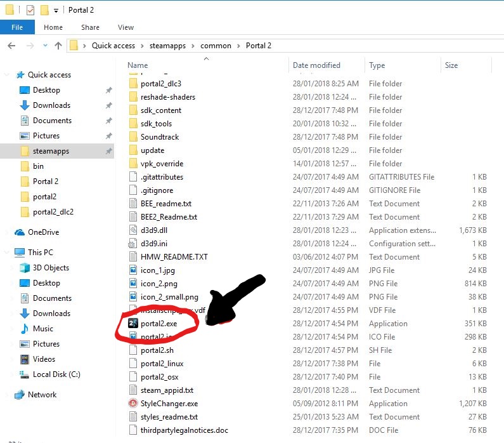Open OneDrive in the navigation pane

[43, 232]
